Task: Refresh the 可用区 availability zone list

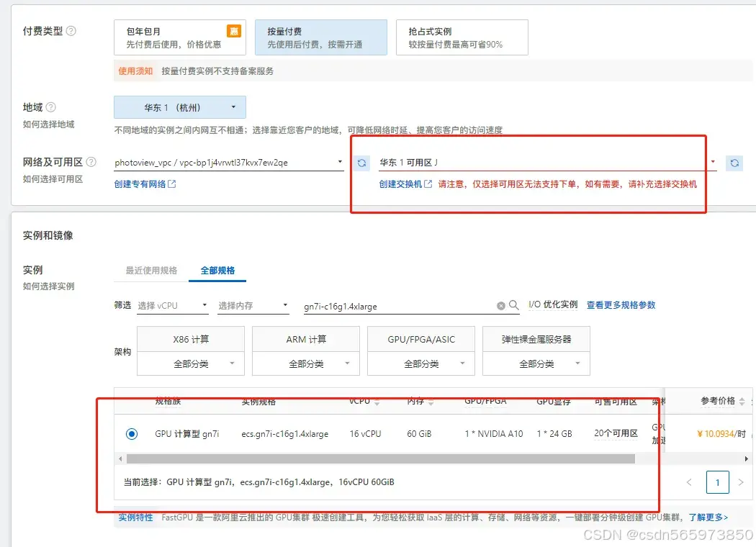Action: [x=734, y=163]
